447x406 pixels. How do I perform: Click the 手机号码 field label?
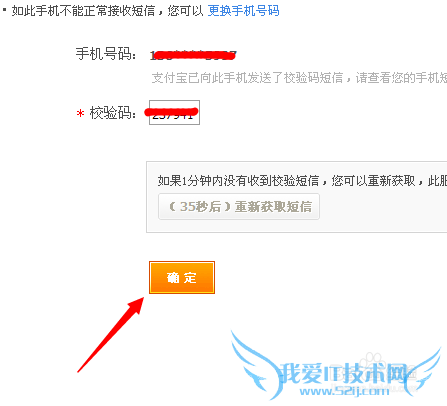(x=106, y=54)
